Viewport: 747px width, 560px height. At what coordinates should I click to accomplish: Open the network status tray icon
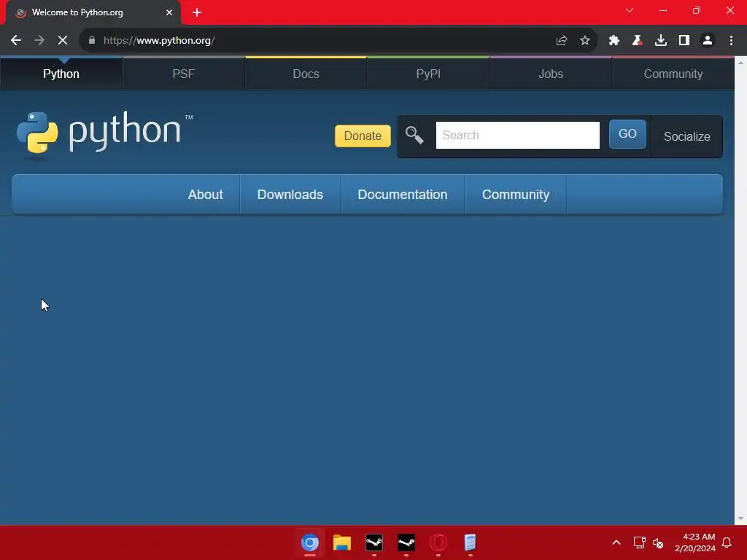pyautogui.click(x=639, y=542)
